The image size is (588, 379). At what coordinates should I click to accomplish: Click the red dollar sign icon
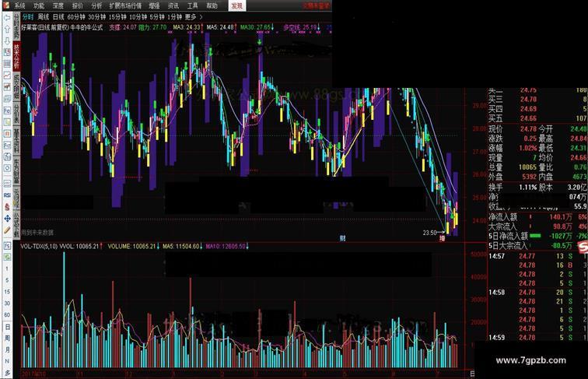tap(7, 207)
